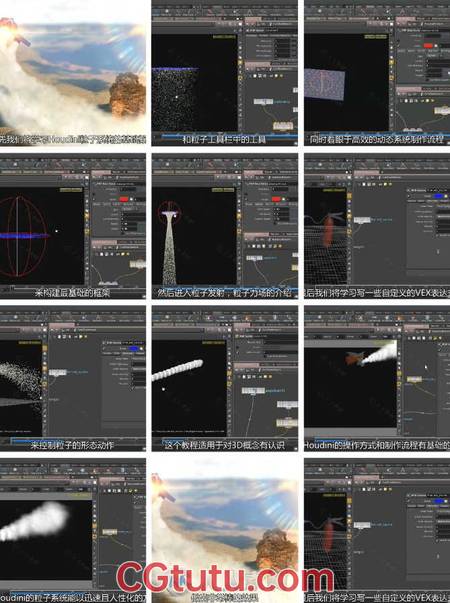Image resolution: width=450 pixels, height=603 pixels.
Task: Open the particle cone emitter thumbnail
Action: point(225,226)
